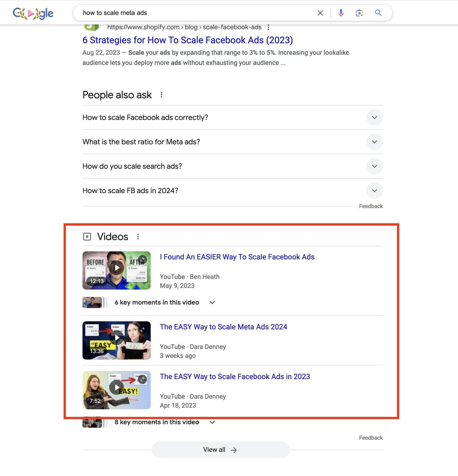Open the three-dot menu next to Videos heading
Viewport: 458px width, 476px height.
pos(138,237)
